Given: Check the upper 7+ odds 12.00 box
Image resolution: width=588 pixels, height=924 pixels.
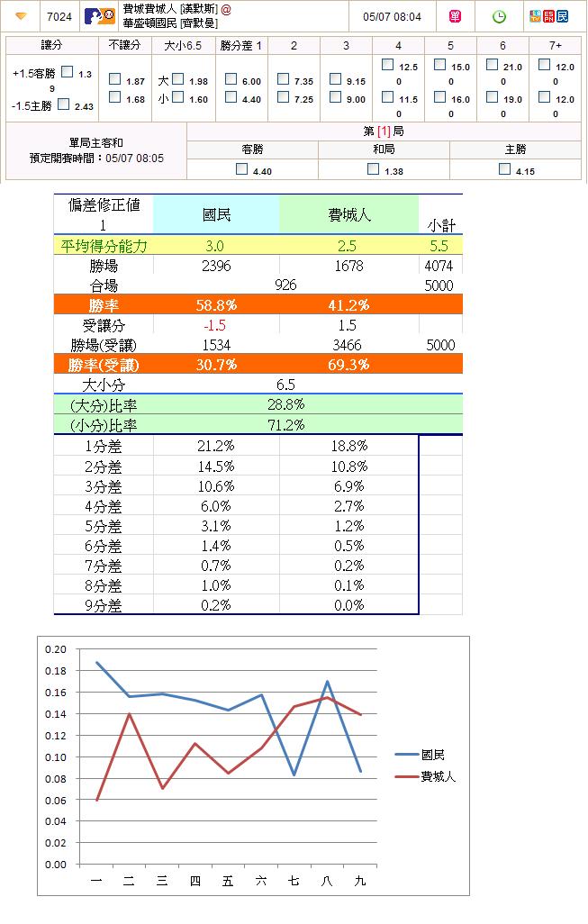Looking at the screenshot, I should coord(545,65).
